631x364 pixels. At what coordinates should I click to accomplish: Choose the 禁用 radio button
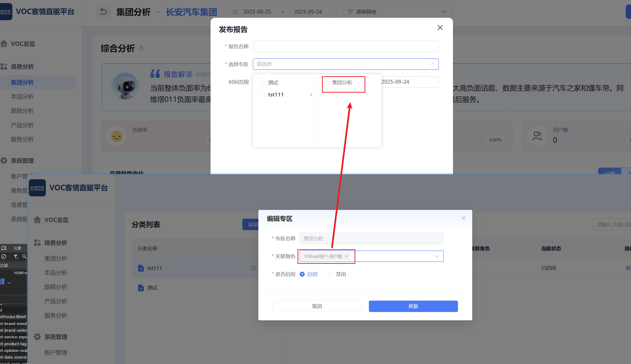pos(331,274)
